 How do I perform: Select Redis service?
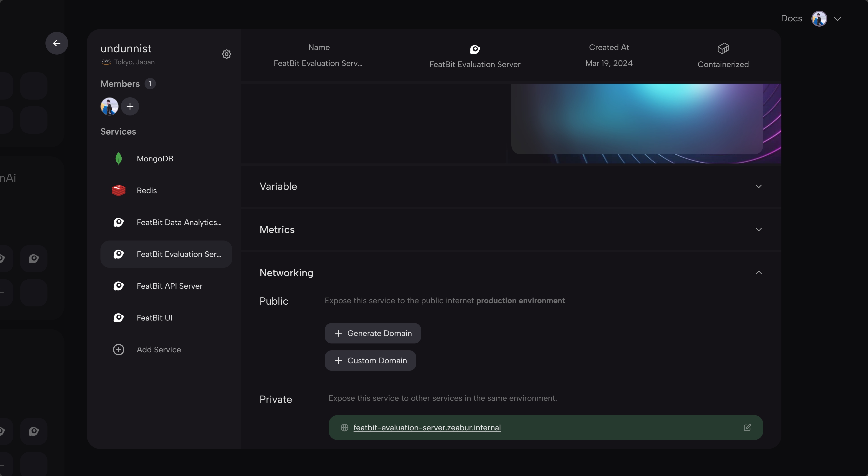[166, 190]
